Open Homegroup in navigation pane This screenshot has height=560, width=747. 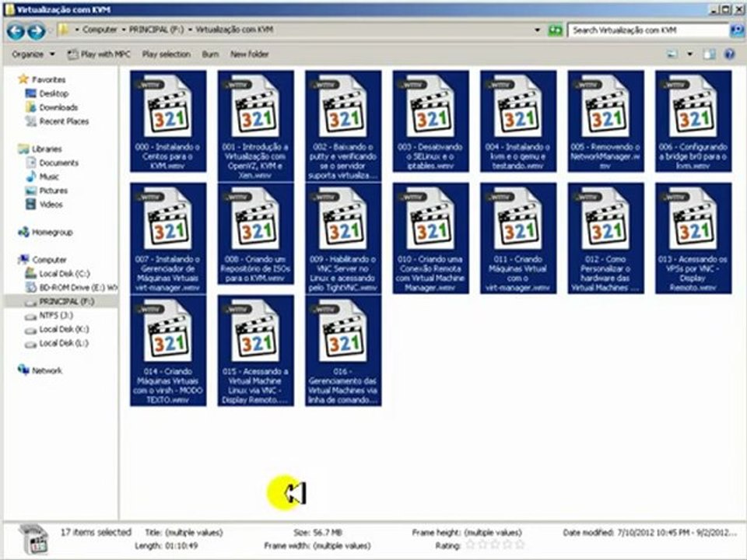pos(52,233)
